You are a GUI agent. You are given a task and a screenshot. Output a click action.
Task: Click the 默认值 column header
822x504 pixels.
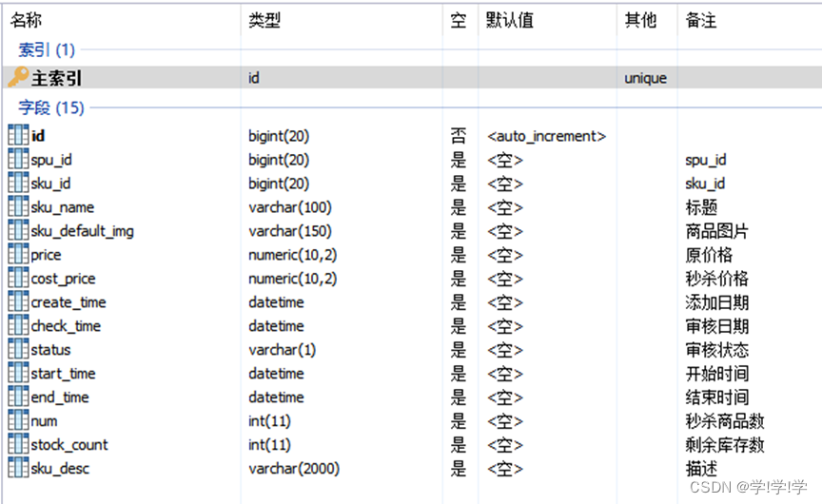coord(510,20)
